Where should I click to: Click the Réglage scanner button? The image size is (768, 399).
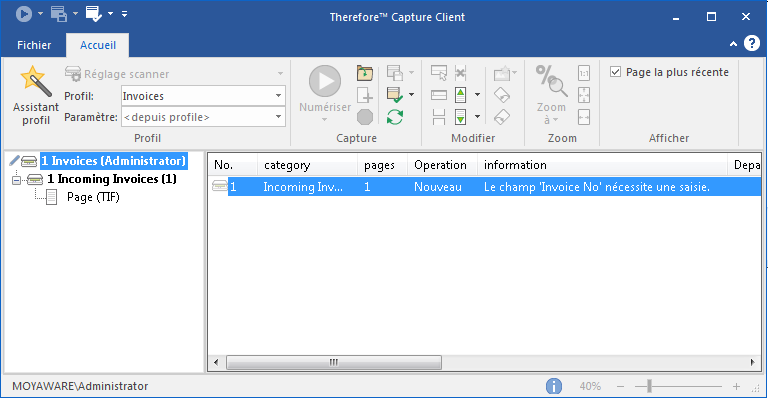[117, 74]
